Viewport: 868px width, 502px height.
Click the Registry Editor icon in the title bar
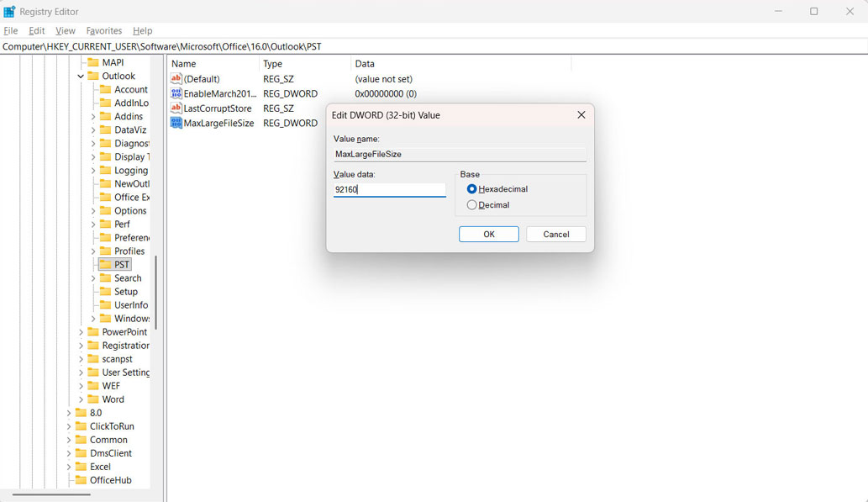click(8, 10)
